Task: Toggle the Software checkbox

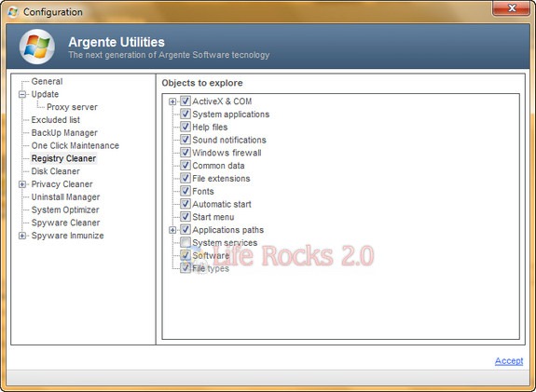Action: pyautogui.click(x=186, y=255)
